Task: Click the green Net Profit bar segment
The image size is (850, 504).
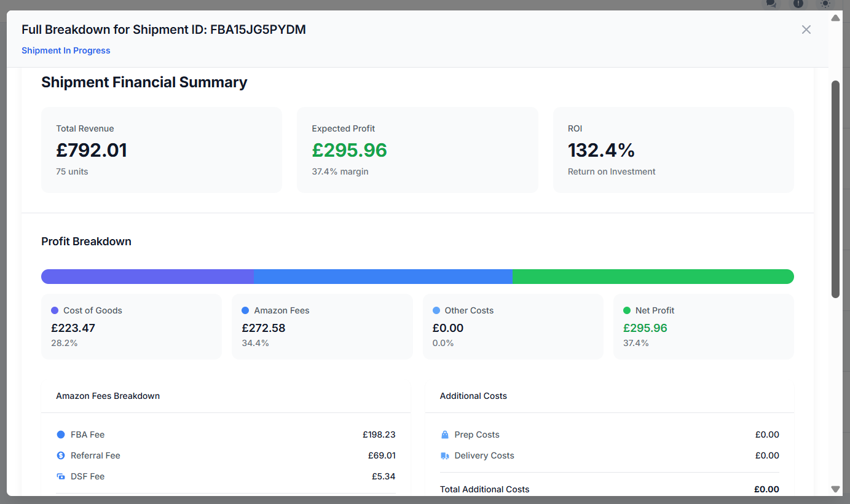Action: pos(653,277)
